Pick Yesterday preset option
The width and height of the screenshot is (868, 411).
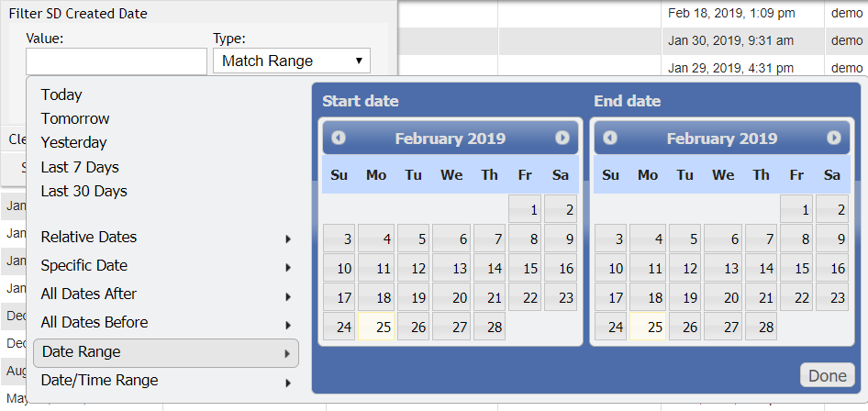(73, 142)
